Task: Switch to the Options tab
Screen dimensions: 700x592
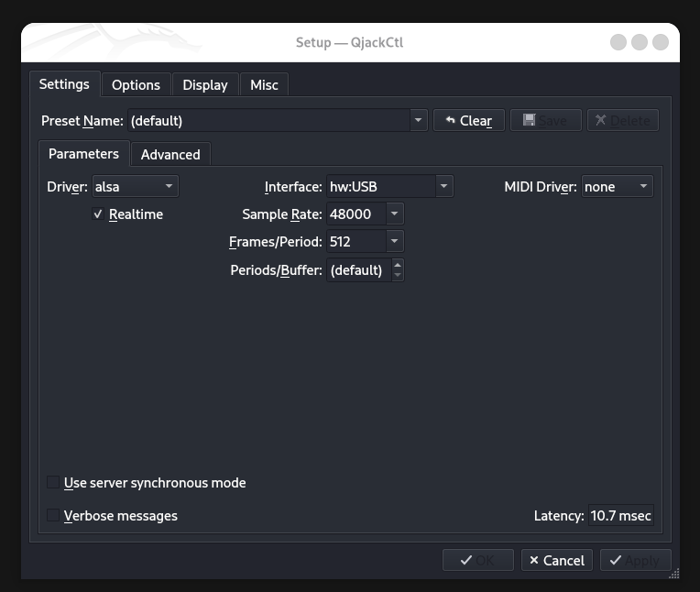Action: click(136, 84)
